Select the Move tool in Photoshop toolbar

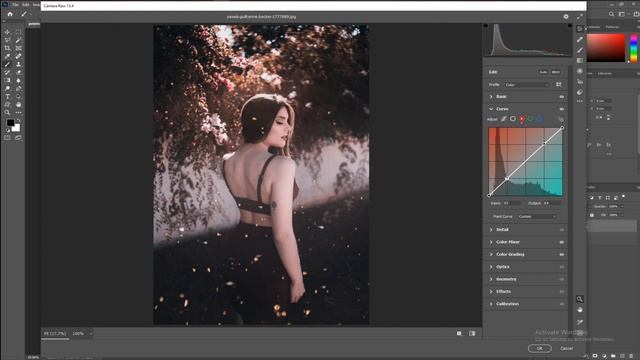7,32
